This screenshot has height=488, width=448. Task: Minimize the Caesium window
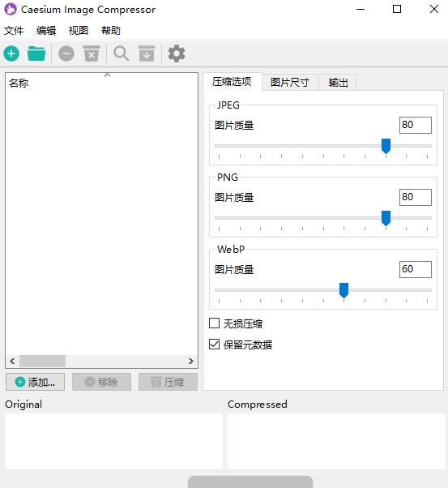[x=361, y=10]
